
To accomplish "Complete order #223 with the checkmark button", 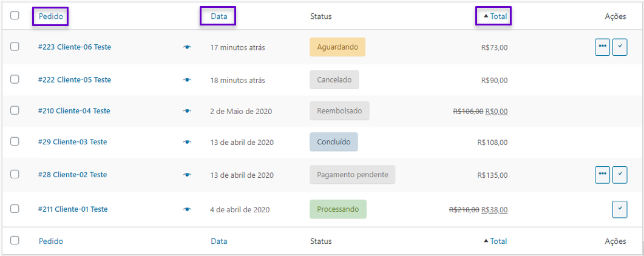I will point(620,47).
